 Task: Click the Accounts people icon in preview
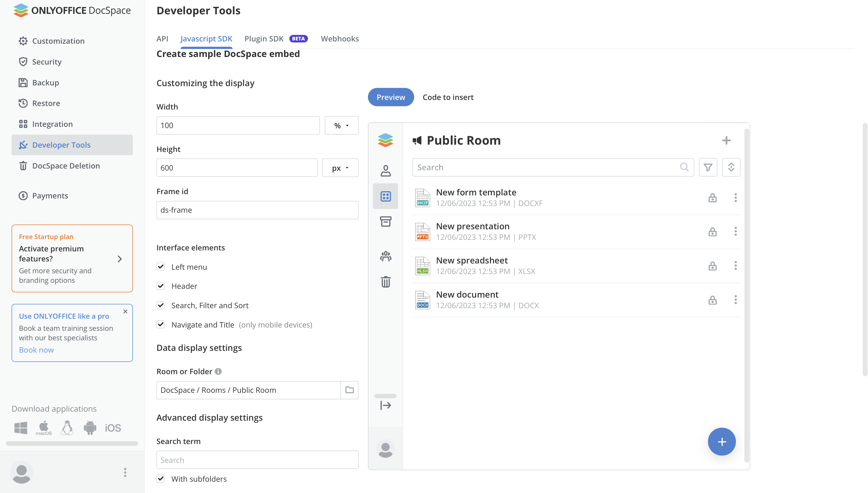386,256
